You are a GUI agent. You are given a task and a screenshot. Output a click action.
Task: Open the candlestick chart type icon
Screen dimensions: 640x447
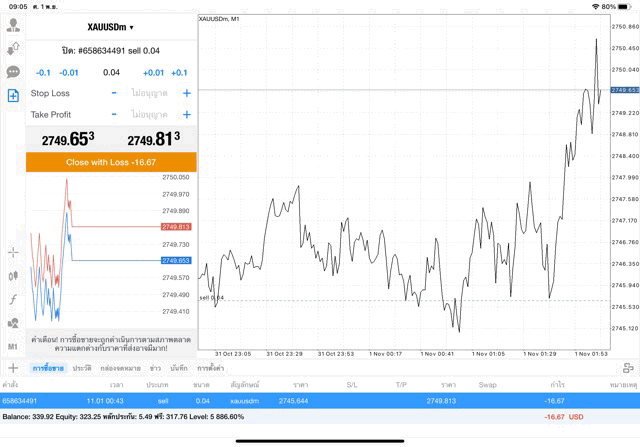coord(13,275)
